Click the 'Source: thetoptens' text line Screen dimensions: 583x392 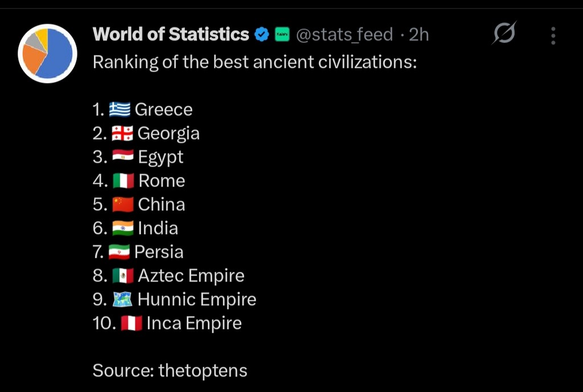[170, 371]
